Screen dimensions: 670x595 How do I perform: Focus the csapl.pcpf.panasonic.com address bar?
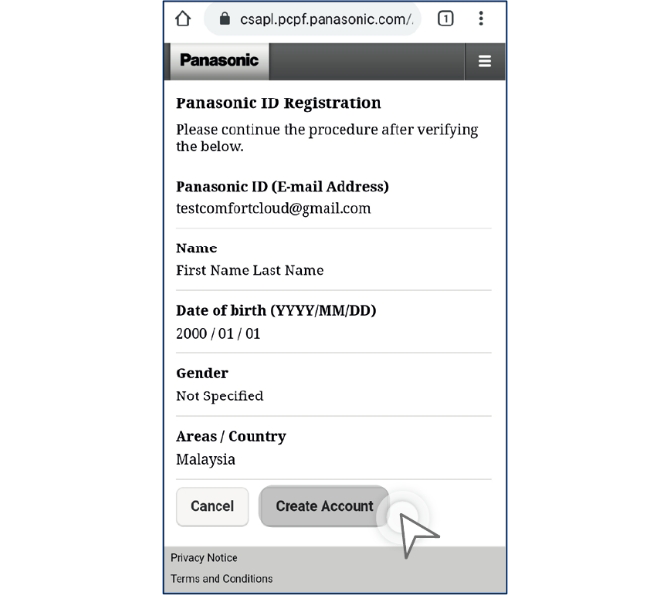click(x=325, y=19)
